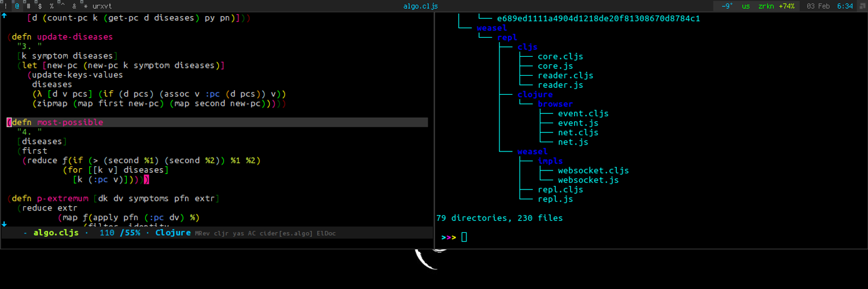Click core.cljs in the terminal tree
This screenshot has width=868, height=289.
(x=560, y=57)
